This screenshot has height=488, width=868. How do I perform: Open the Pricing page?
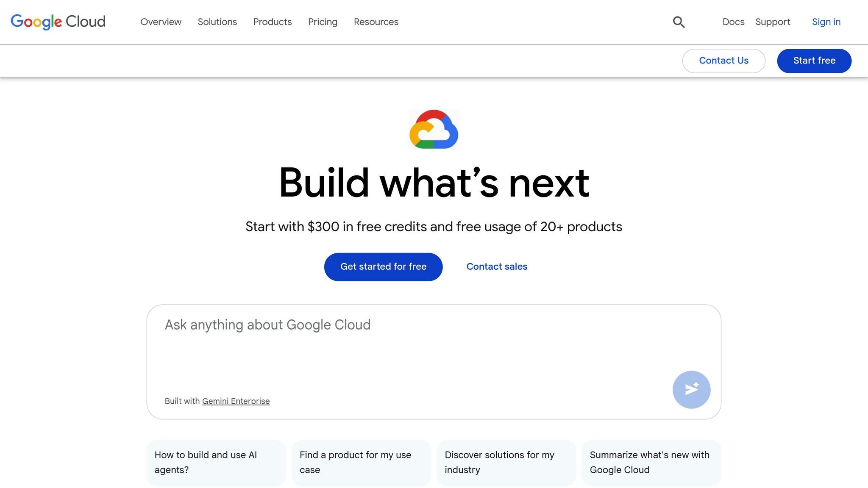coord(323,22)
